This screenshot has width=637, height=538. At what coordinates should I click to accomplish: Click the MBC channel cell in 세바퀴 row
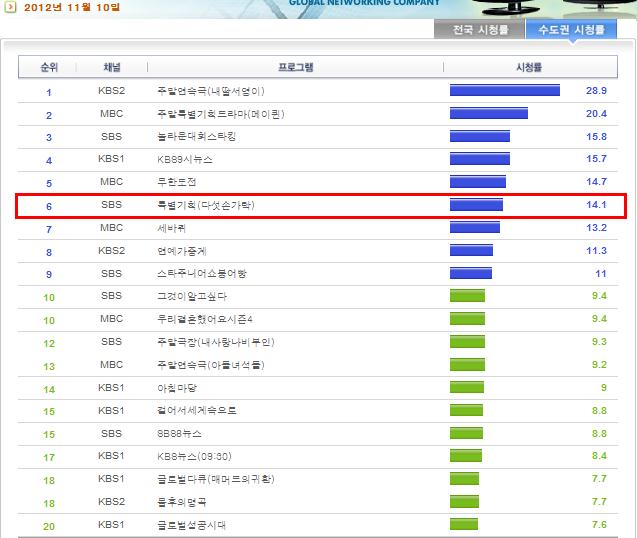(x=111, y=228)
